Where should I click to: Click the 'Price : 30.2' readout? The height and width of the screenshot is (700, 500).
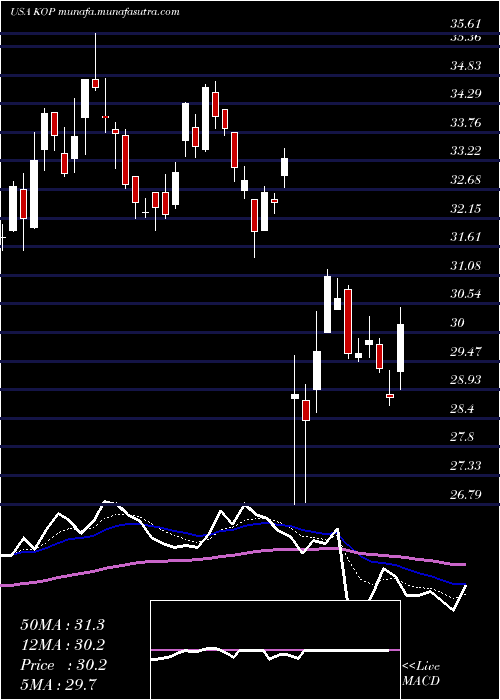(63, 665)
